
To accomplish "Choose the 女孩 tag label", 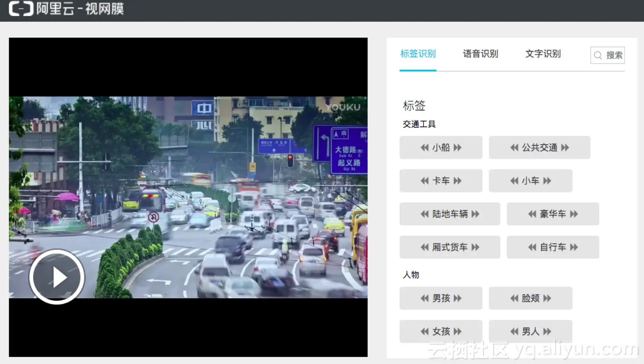I will tap(441, 331).
